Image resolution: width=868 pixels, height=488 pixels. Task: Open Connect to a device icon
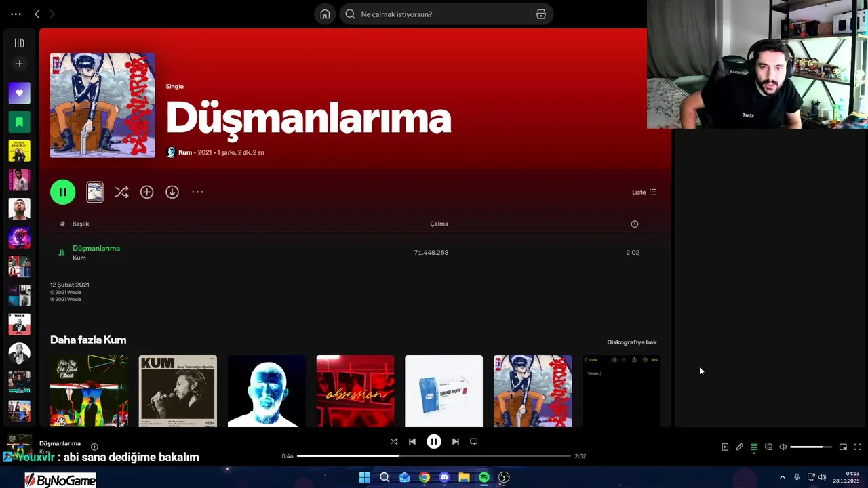(768, 447)
